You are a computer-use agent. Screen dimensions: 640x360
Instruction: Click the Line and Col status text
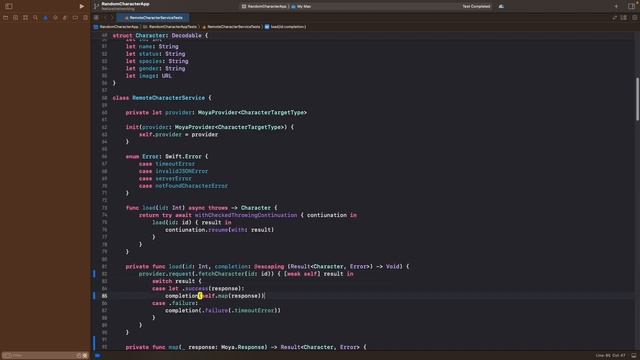point(610,356)
